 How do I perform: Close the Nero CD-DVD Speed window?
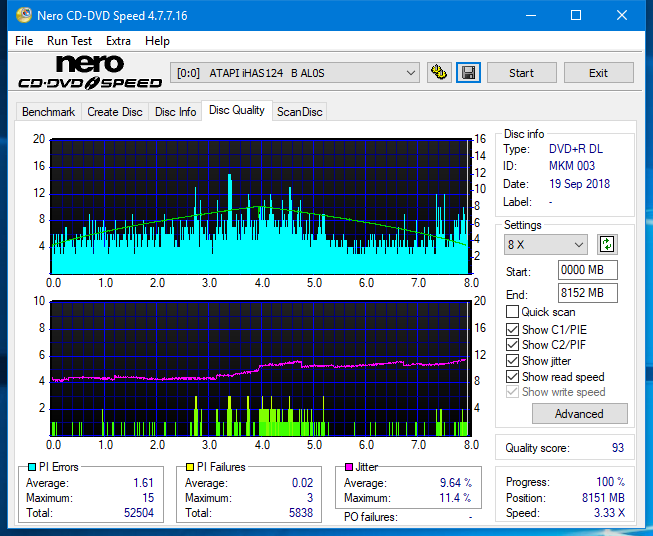click(622, 15)
